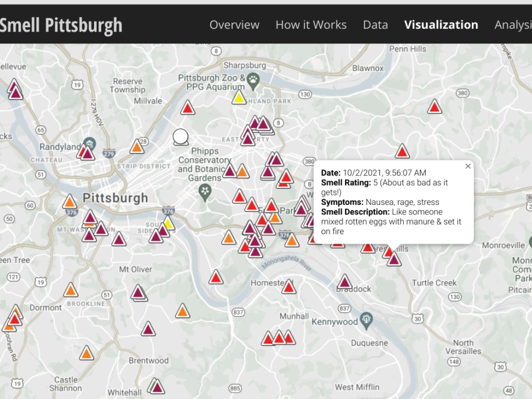532x399 pixels.
Task: Click the Monroeville map label
Action: click(503, 245)
